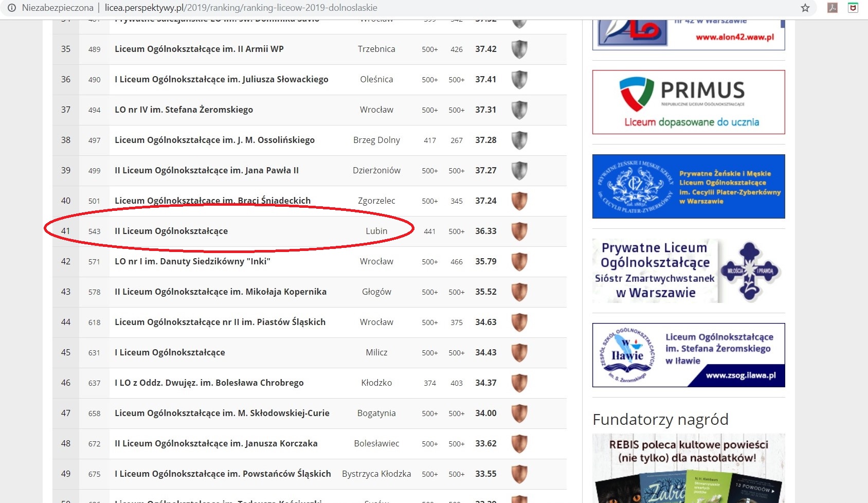Click the bronze shield badge for Milicz school

(519, 353)
